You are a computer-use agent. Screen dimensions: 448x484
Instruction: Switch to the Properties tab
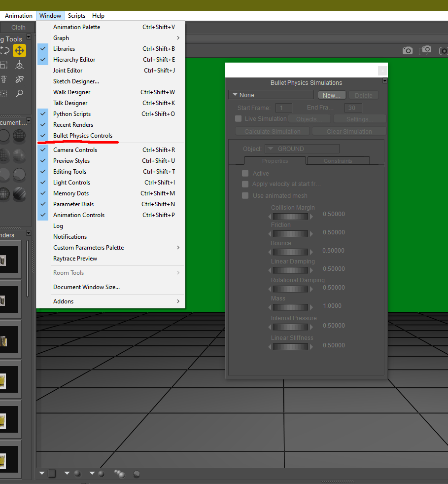275,161
